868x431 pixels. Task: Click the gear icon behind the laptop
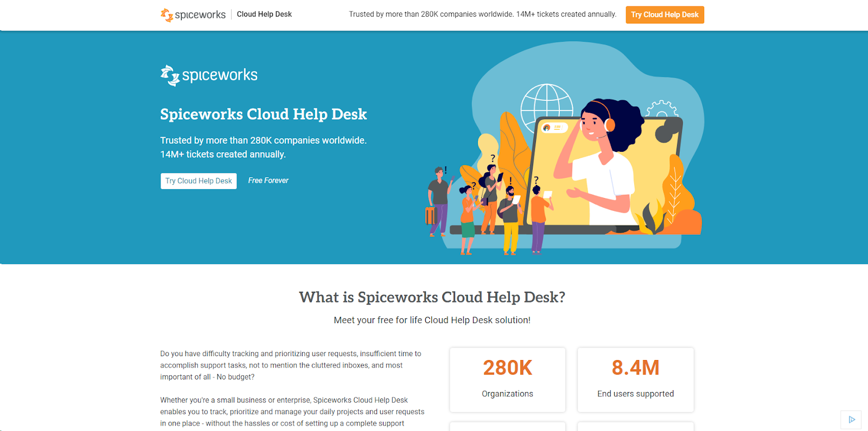[x=661, y=109]
